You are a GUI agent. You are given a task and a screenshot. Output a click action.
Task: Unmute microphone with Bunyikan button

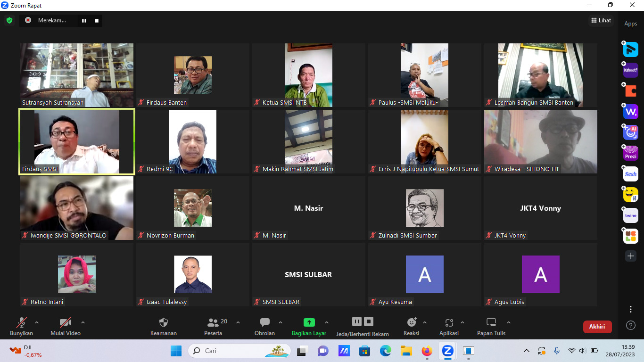[21, 323]
